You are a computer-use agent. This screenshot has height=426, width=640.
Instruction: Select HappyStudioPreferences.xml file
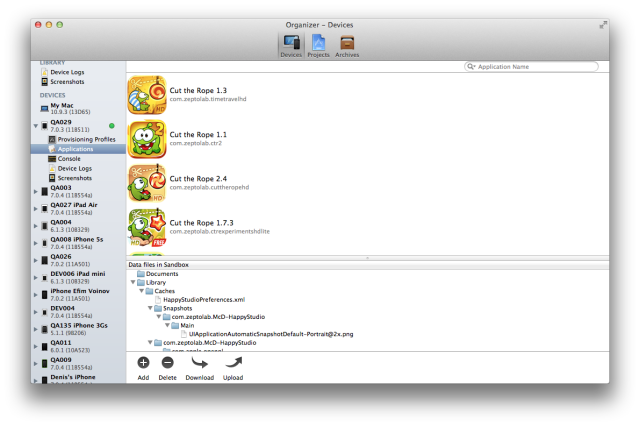pyautogui.click(x=200, y=300)
